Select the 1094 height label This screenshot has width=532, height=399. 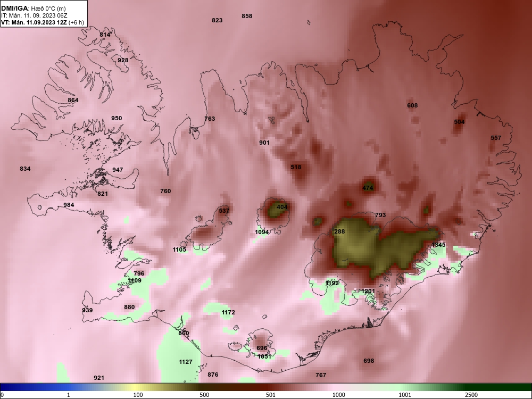[x=262, y=232]
